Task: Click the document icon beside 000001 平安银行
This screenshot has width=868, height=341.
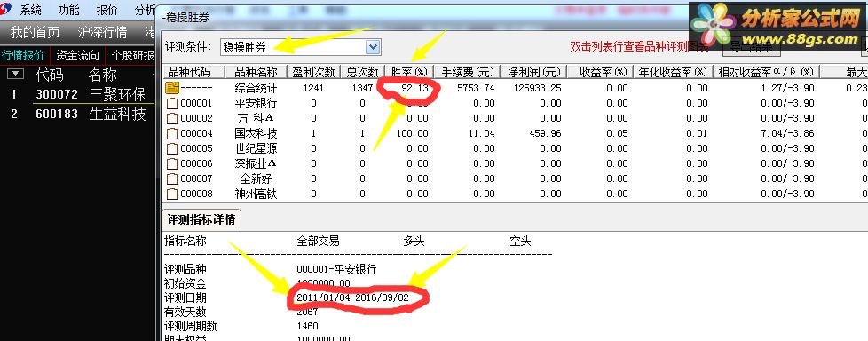Action: 172,103
